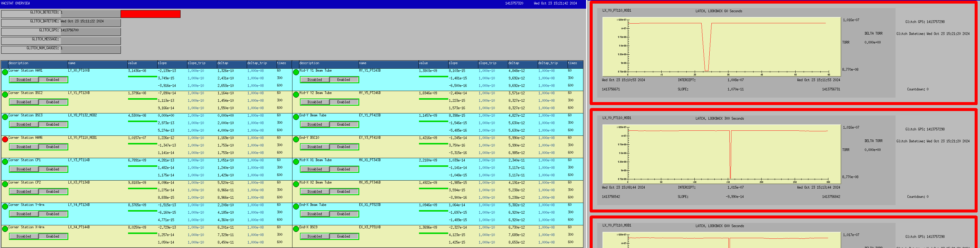Click the status LED for Corner Station X-Arm
The height and width of the screenshot is (248, 980).
coord(5,229)
